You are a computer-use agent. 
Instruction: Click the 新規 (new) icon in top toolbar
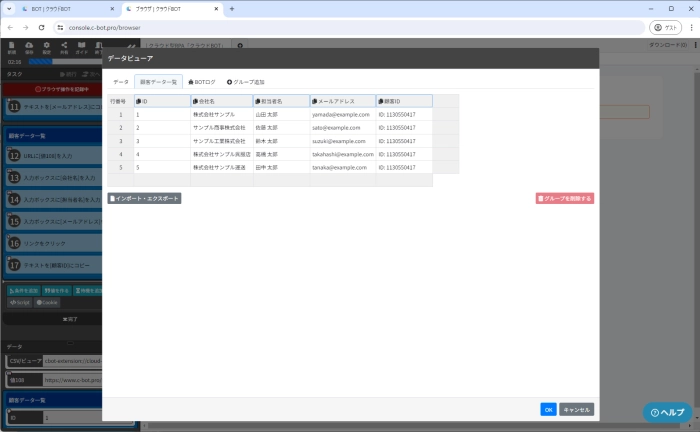click(x=12, y=46)
